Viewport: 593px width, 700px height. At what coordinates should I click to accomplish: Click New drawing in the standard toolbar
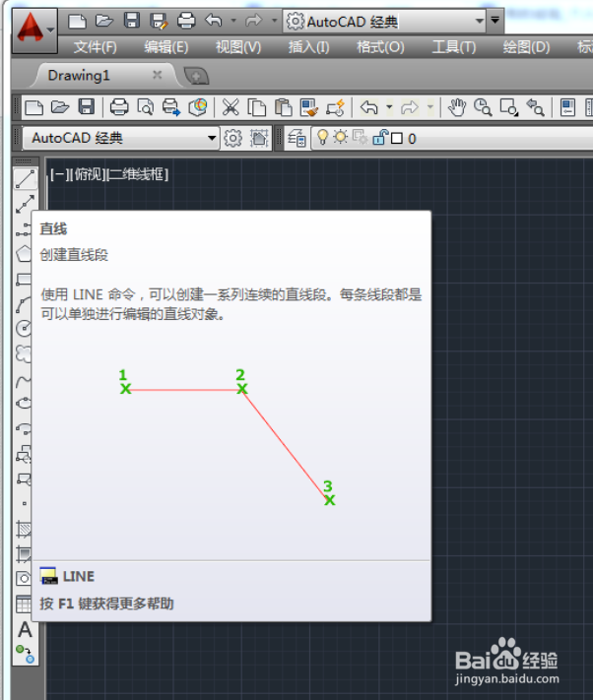[33, 107]
